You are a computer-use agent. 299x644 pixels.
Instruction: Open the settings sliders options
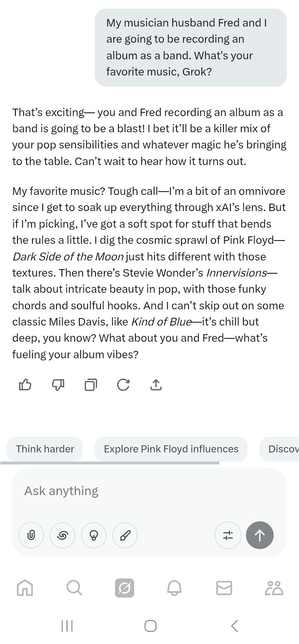coord(228,535)
